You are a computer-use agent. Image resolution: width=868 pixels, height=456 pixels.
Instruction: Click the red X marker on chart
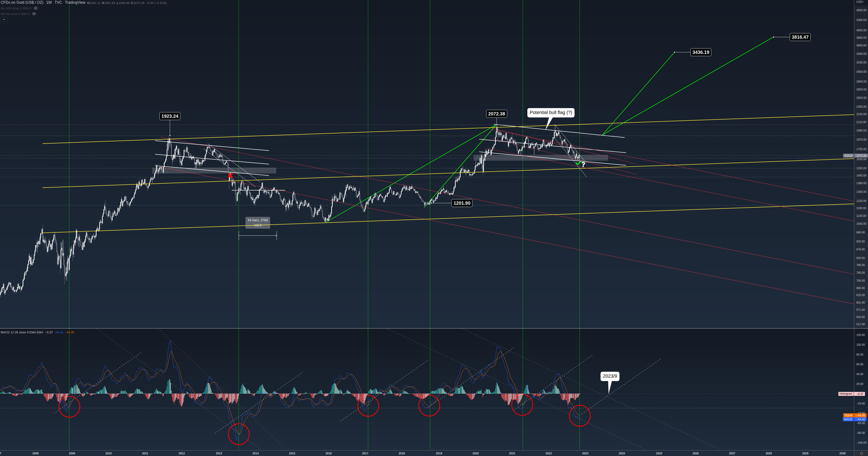231,176
